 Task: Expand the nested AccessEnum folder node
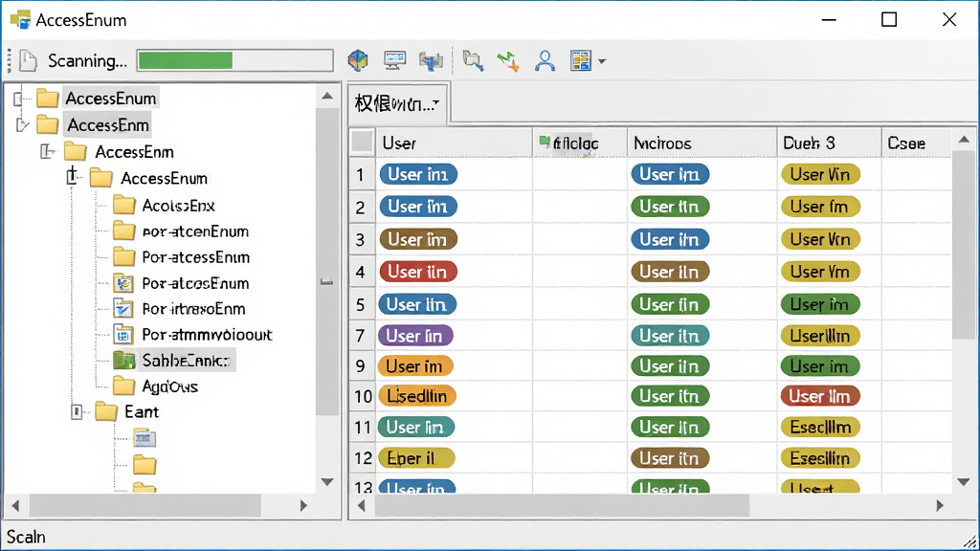(x=73, y=177)
